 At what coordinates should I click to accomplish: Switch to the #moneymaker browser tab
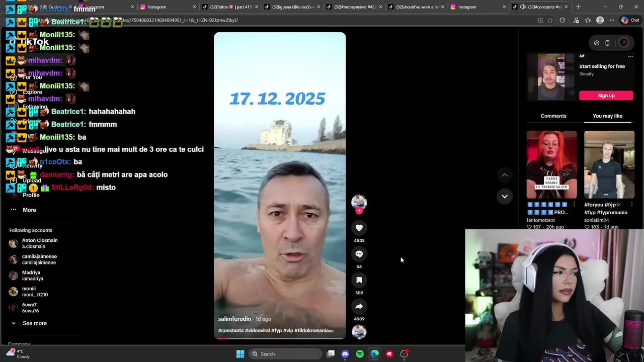355,7
